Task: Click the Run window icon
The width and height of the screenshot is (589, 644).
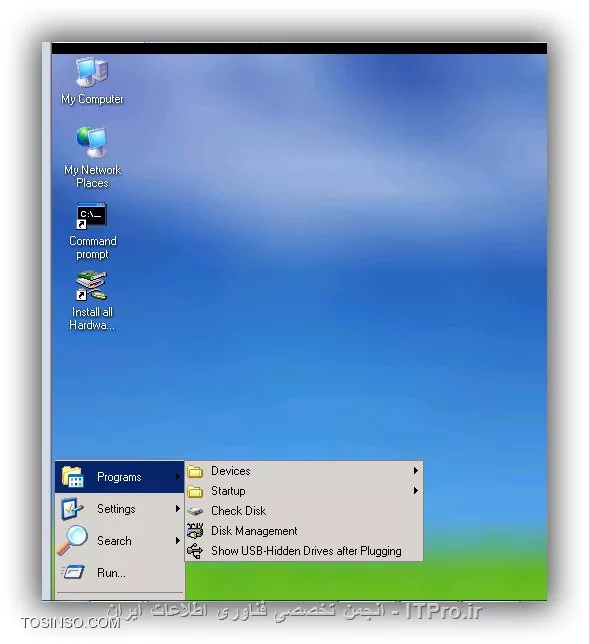Action: click(73, 572)
